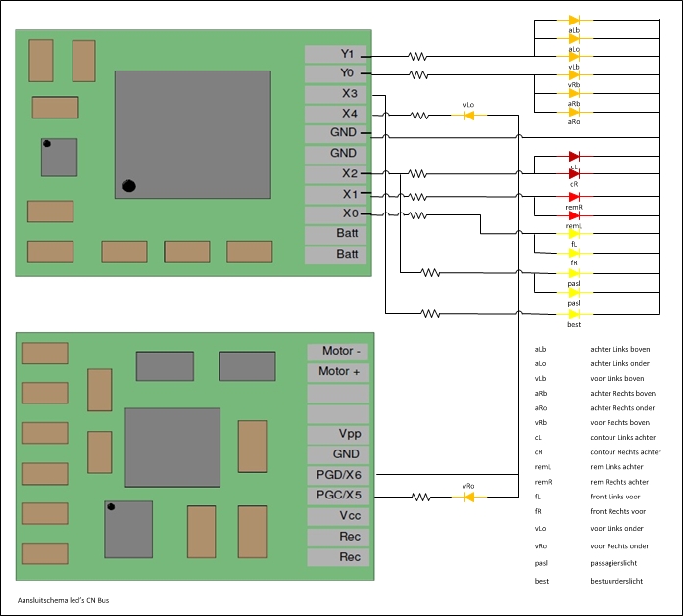This screenshot has width=683, height=616.
Task: Click the aLb LED symbol
Action: click(574, 20)
